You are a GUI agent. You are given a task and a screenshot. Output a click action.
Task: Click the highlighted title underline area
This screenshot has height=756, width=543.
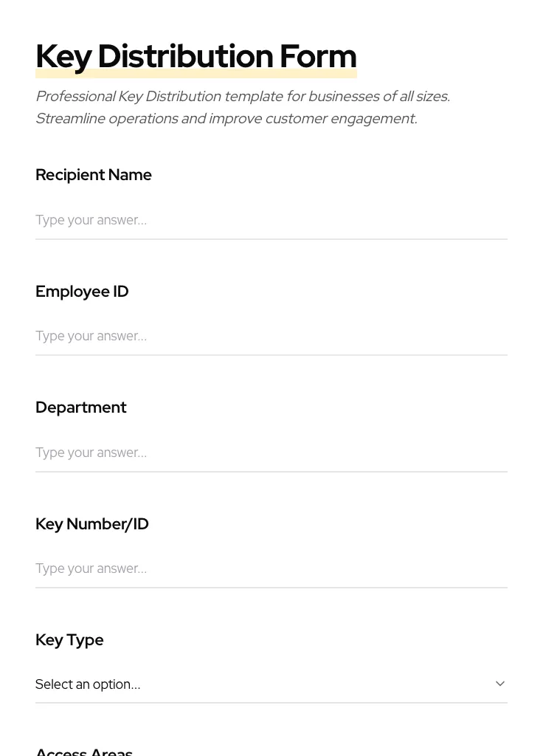[x=196, y=73]
